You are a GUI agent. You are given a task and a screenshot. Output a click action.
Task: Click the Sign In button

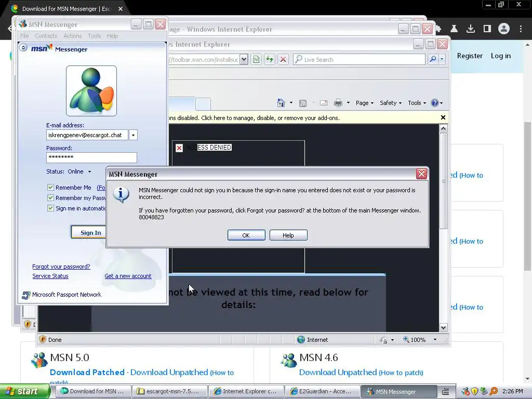pos(89,232)
